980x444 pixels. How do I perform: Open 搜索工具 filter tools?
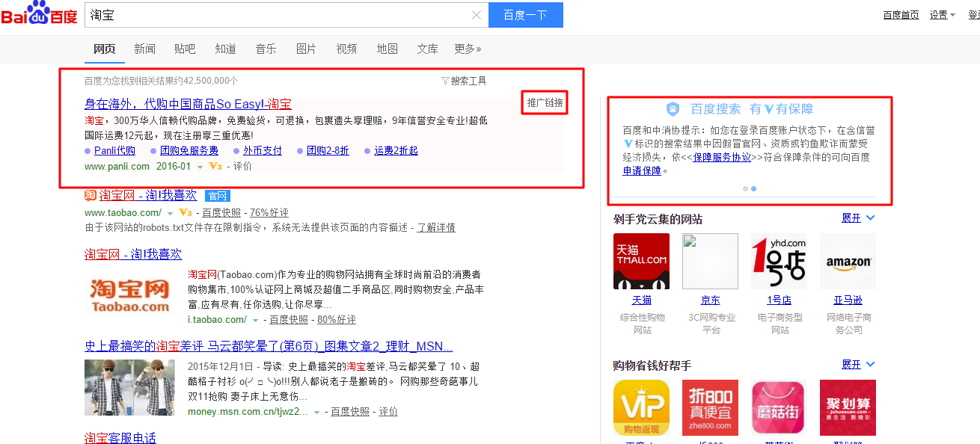464,81
